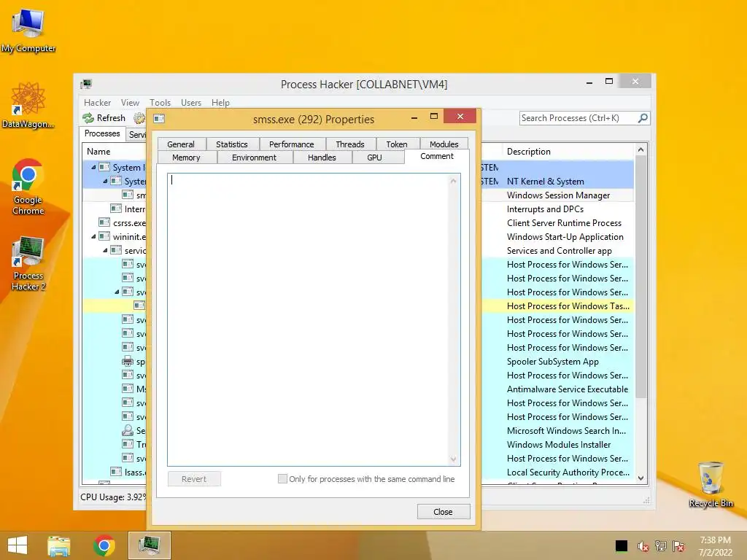The image size is (747, 560).
Task: Click process list scrollbar up arrow
Action: tap(640, 149)
